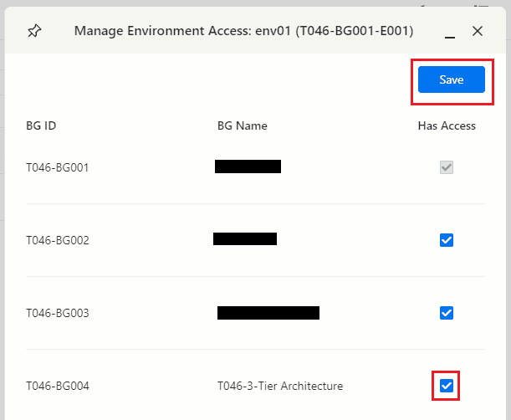Toggle Has Access checkbox for T046-BG002
The height and width of the screenshot is (420, 511).
[x=447, y=240]
